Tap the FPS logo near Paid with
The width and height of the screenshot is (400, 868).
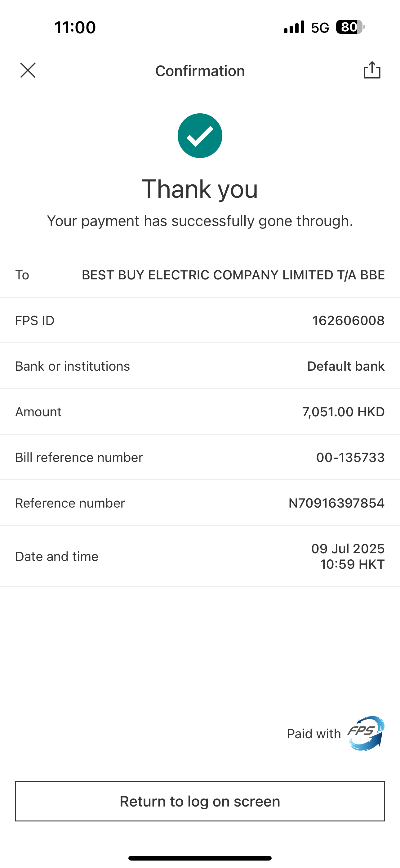click(x=366, y=734)
